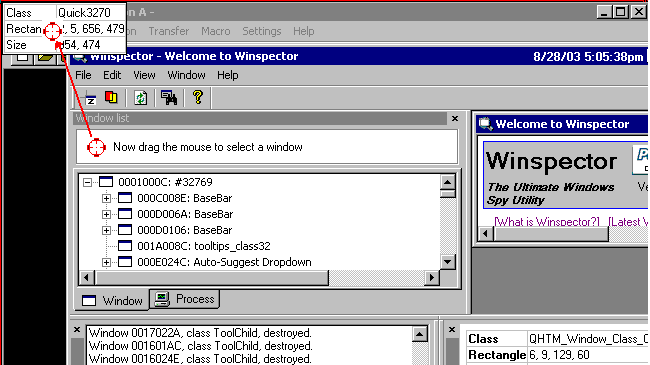650x365 pixels.
Task: Open the Window menu in Winspector
Action: (x=186, y=75)
